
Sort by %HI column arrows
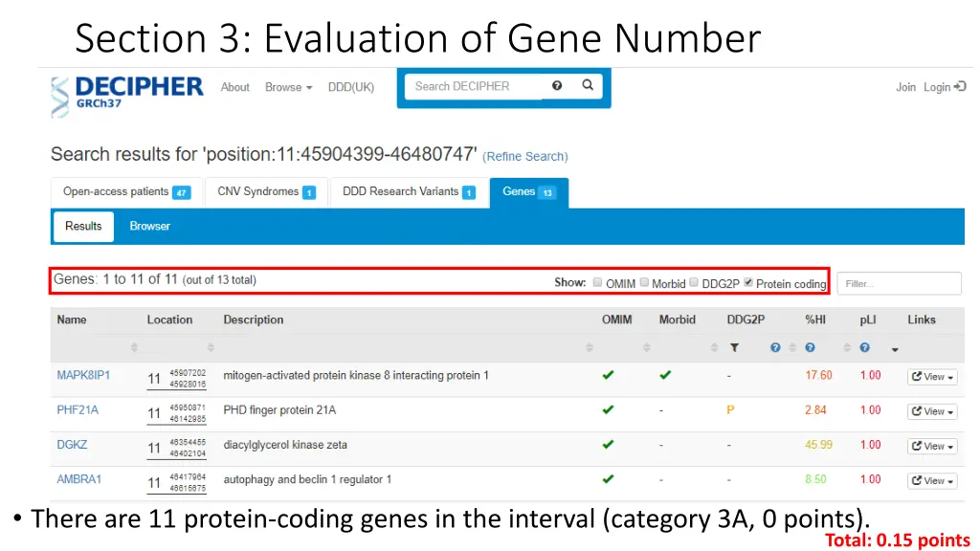click(847, 347)
